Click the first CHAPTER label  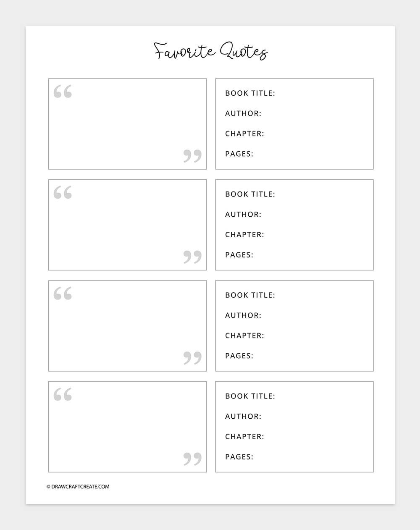[x=245, y=134]
